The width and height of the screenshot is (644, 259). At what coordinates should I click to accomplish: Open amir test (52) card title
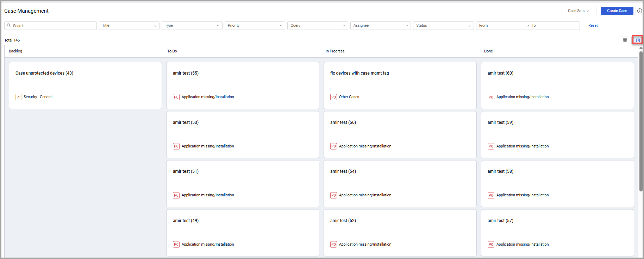pos(343,221)
